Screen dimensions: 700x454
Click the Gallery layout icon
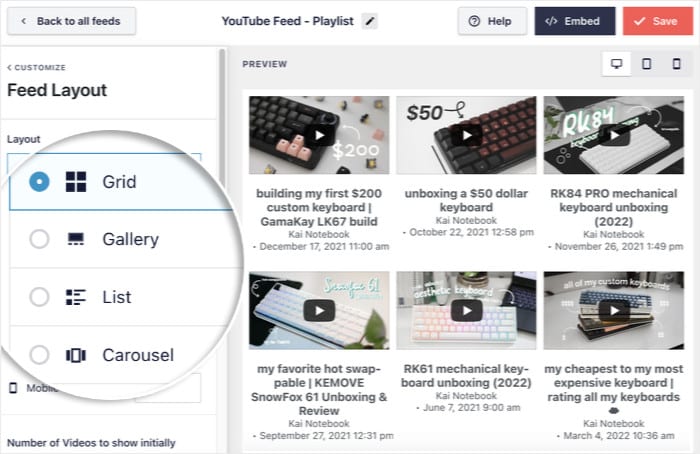pos(76,239)
